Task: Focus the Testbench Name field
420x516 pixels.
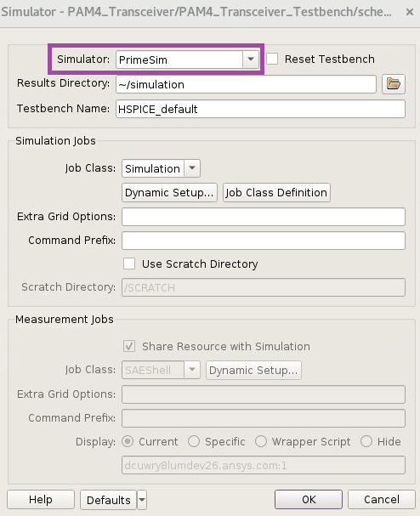Action: 261,109
